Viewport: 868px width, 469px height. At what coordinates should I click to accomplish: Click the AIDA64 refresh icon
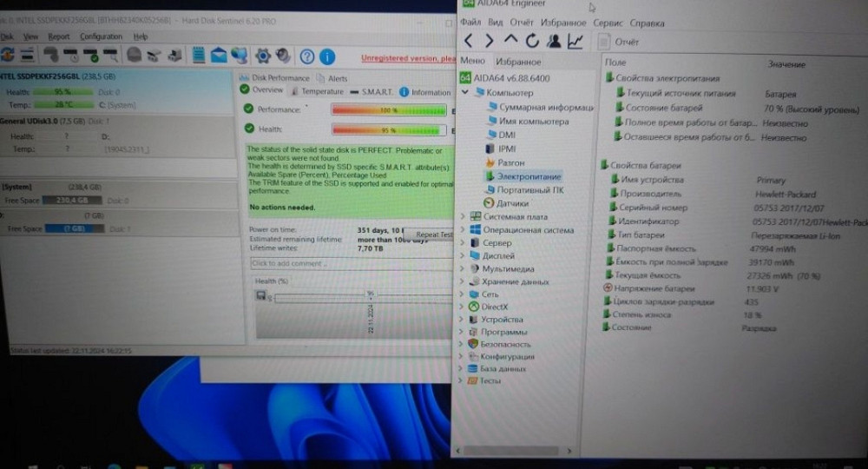point(533,41)
